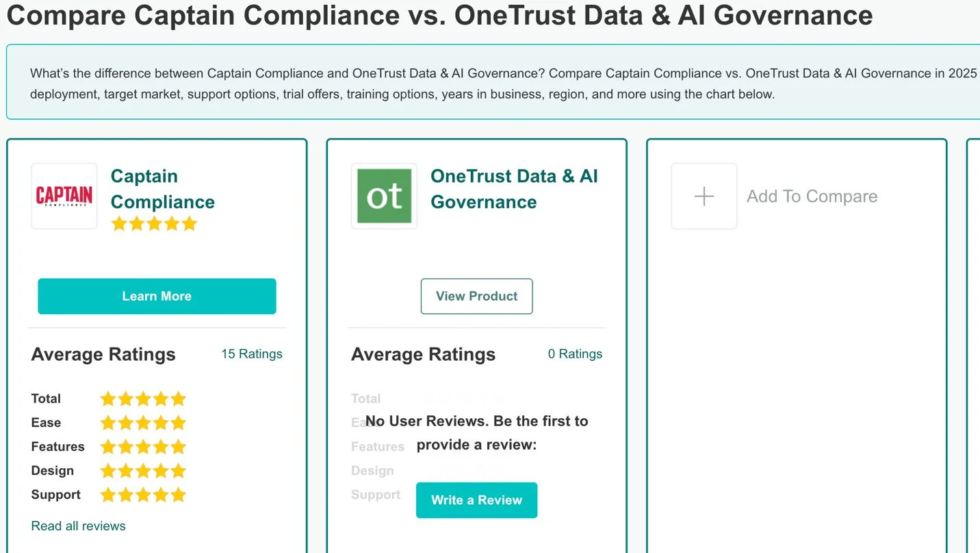The width and height of the screenshot is (980, 553).
Task: Click the 0 Ratings label for OneTrust
Action: coord(574,354)
